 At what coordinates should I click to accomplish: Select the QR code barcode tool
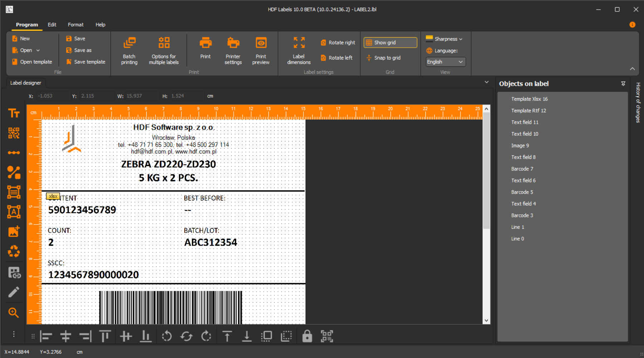pyautogui.click(x=14, y=133)
